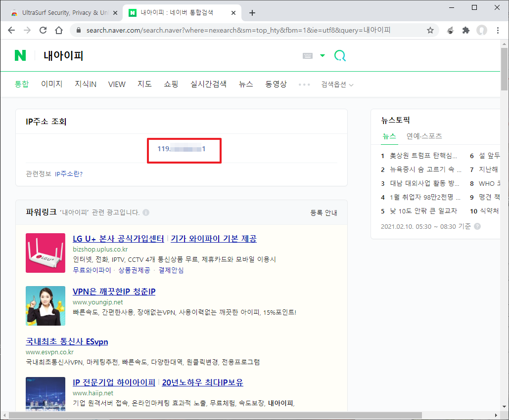Select the 실시간검색 tab
The height and width of the screenshot is (420, 509).
click(208, 84)
